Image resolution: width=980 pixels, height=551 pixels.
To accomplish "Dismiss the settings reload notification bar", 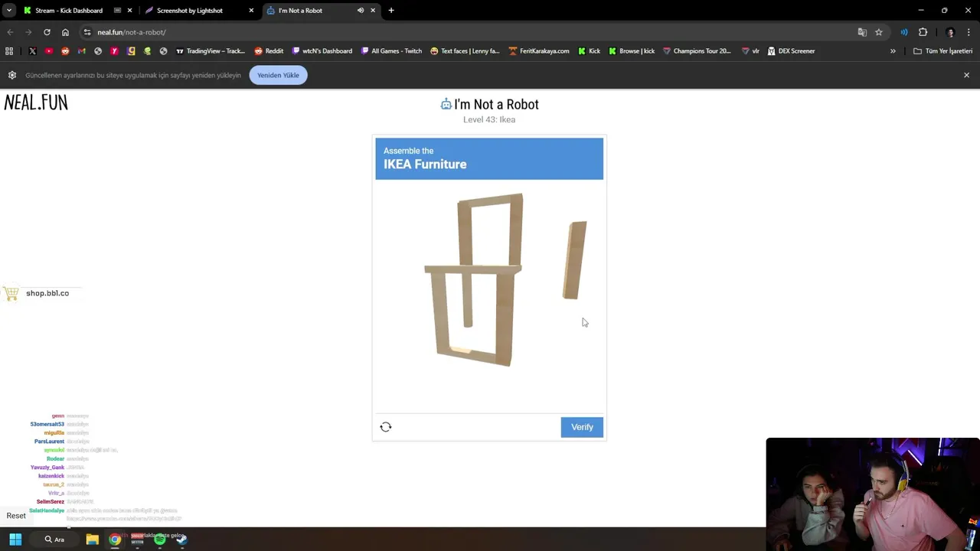I will point(966,75).
